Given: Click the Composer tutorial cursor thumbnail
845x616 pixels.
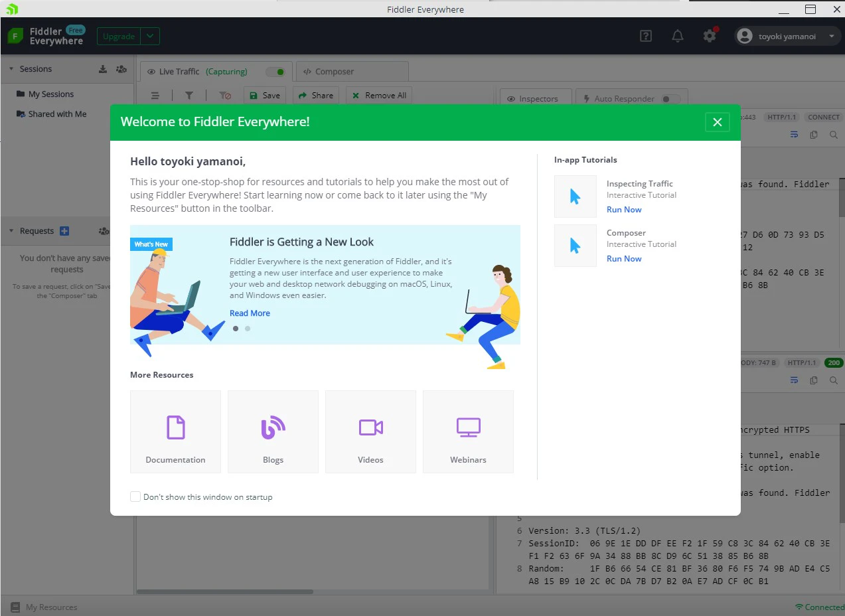Looking at the screenshot, I should [x=576, y=246].
